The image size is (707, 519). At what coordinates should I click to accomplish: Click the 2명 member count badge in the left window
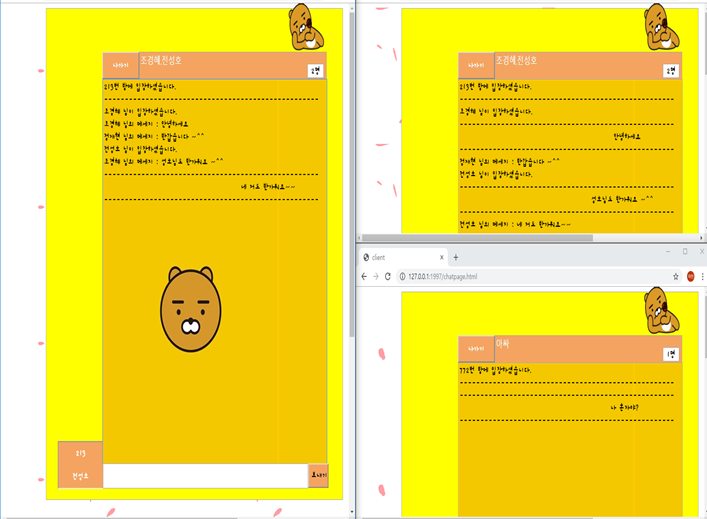click(316, 71)
